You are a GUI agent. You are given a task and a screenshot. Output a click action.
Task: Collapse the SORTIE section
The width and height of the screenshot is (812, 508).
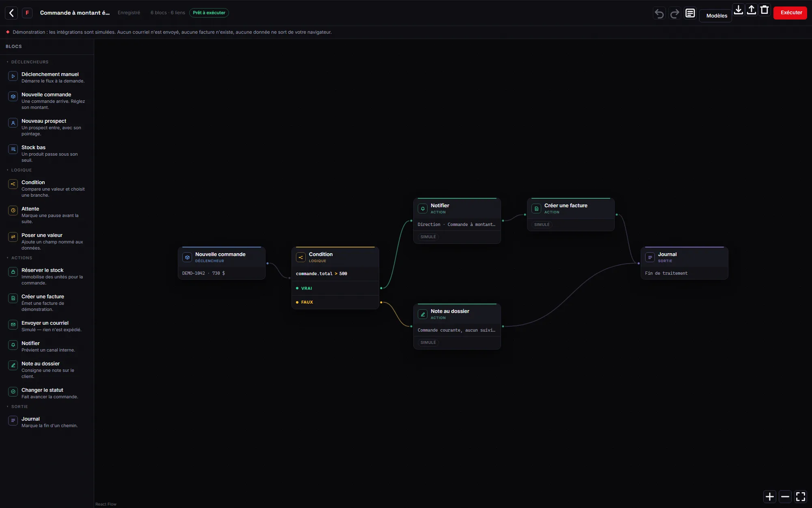tap(17, 407)
